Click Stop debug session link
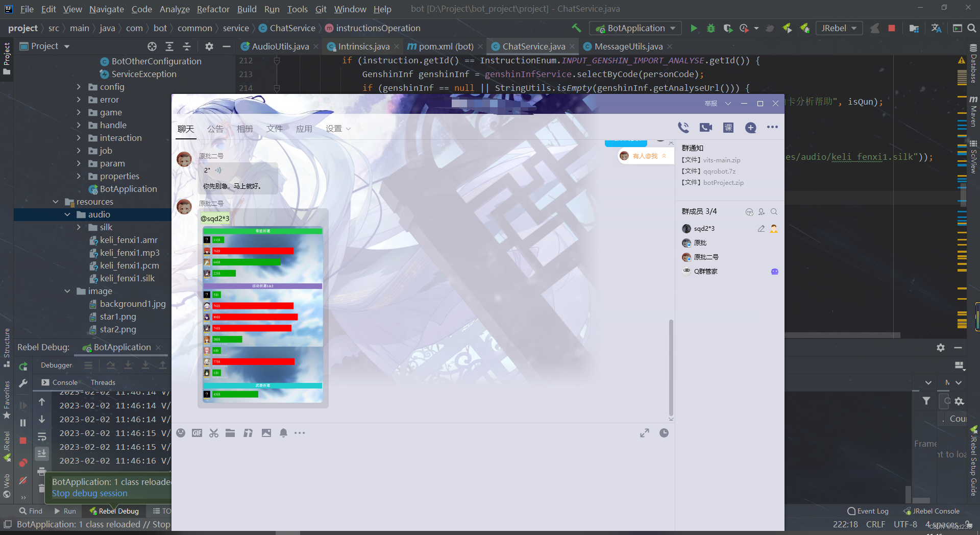The width and height of the screenshot is (980, 535). coord(90,493)
